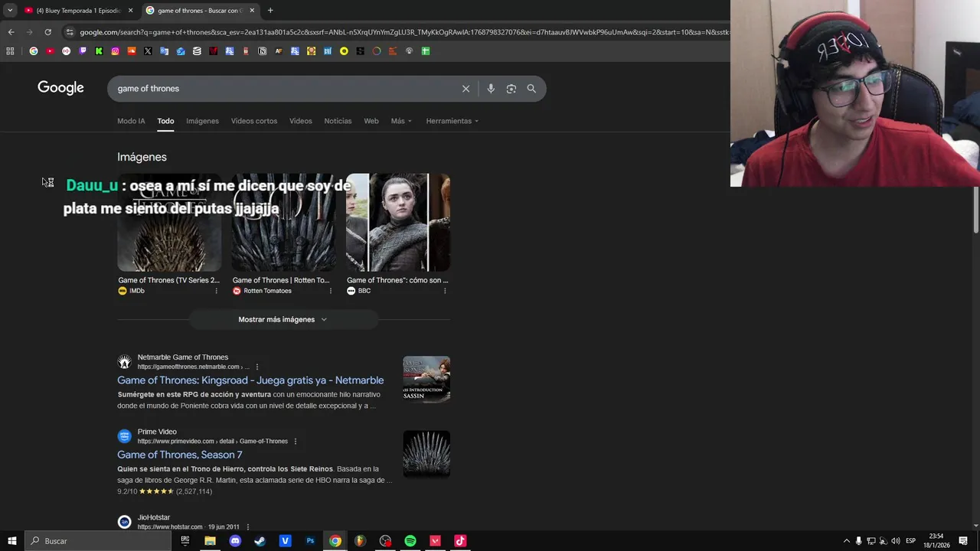Open the apps grid in bookmarks bar
Image resolution: width=980 pixels, height=551 pixels.
coord(10,51)
